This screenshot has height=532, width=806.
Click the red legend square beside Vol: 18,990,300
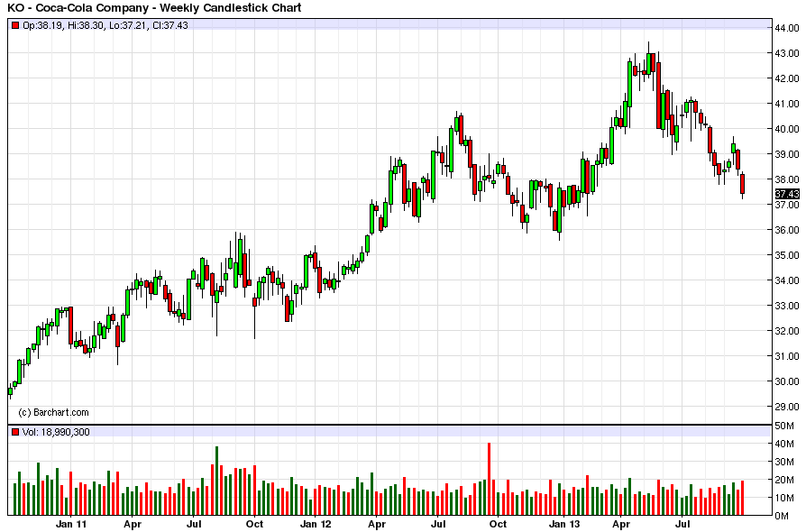15,432
